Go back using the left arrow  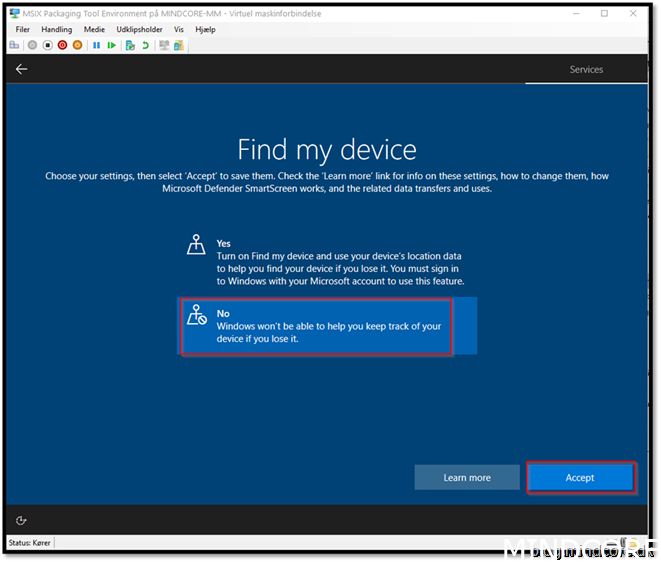21,69
